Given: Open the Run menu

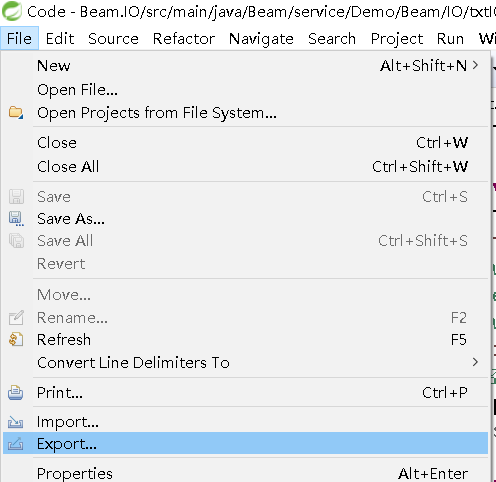Looking at the screenshot, I should (x=450, y=39).
